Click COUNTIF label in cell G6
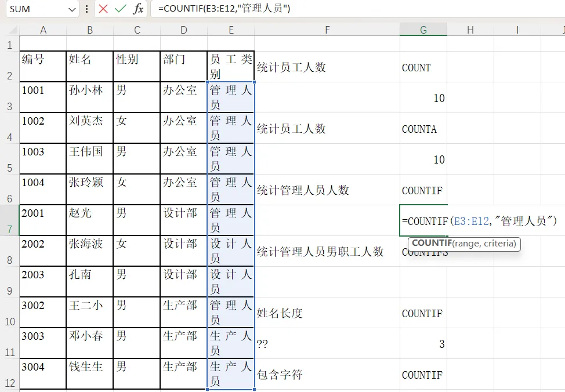Image resolution: width=565 pixels, height=392 pixels. [422, 191]
